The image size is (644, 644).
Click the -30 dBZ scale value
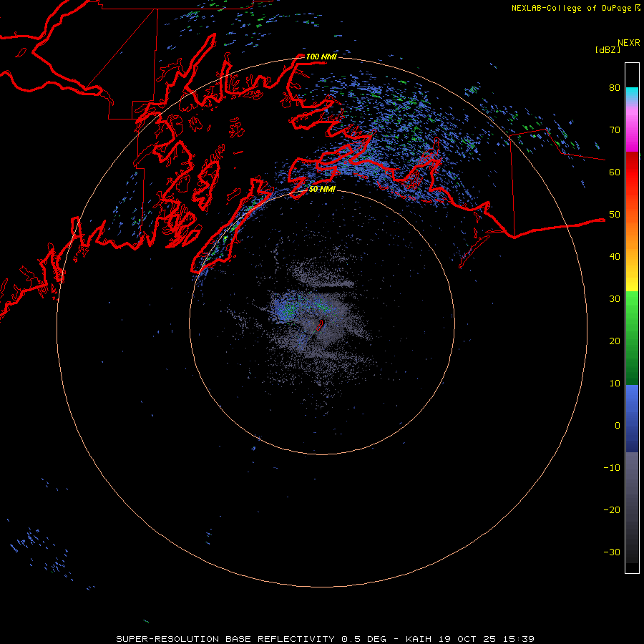[x=612, y=552]
